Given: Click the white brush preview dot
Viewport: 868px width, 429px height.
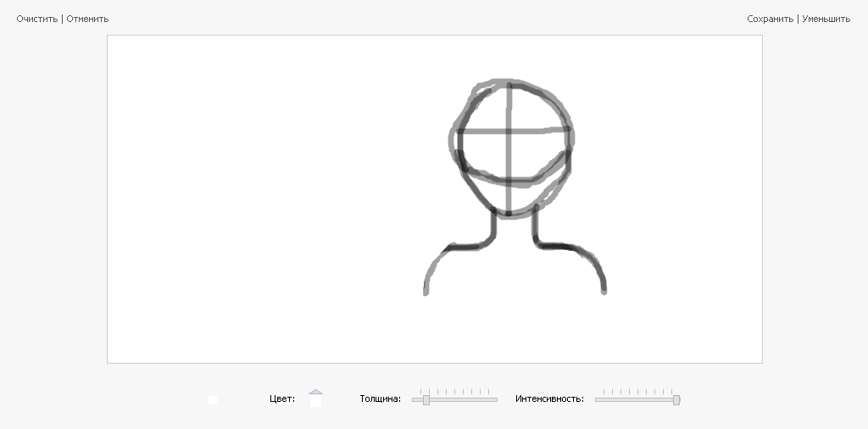Looking at the screenshot, I should pyautogui.click(x=213, y=400).
